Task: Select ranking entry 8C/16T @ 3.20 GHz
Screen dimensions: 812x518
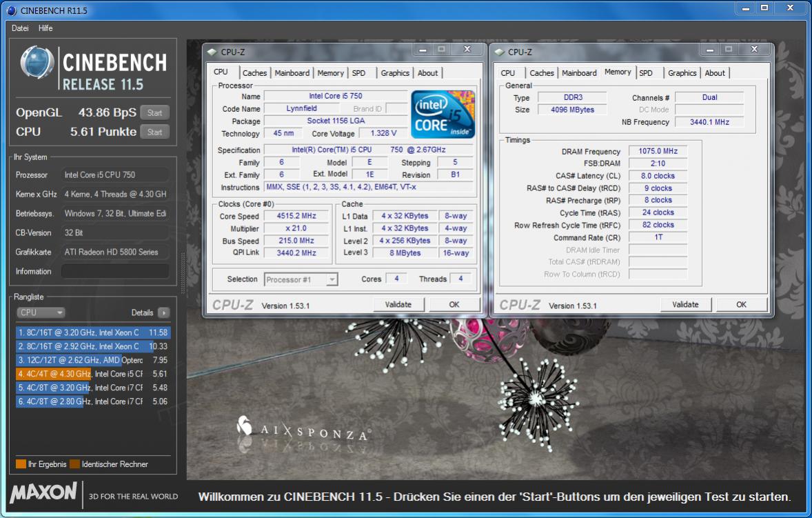Action: click(x=92, y=332)
